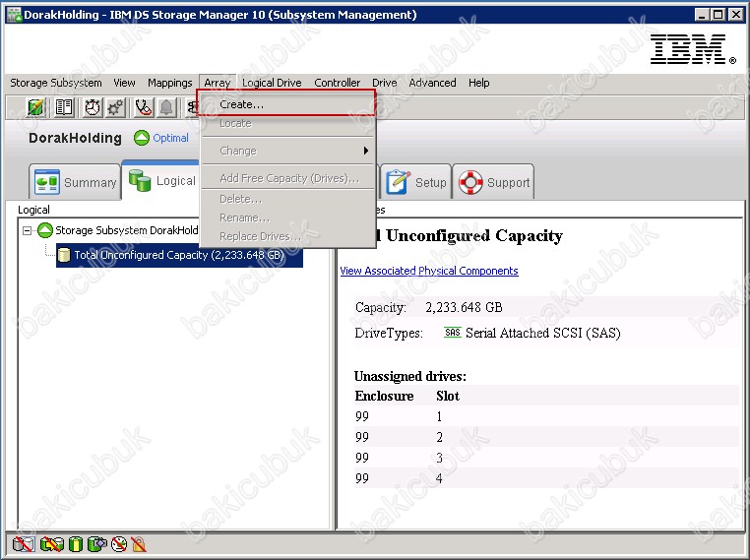
Task: Click the Capacity value 2,233.648 GB
Action: point(464,307)
